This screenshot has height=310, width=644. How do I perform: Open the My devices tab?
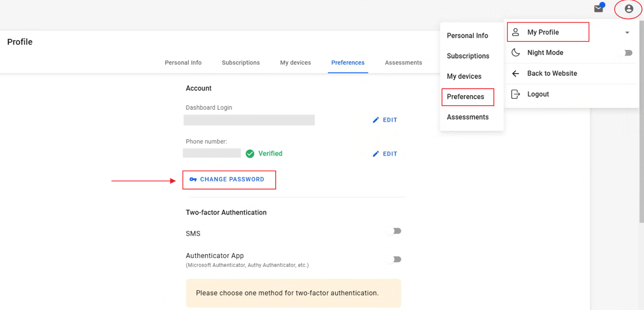295,62
